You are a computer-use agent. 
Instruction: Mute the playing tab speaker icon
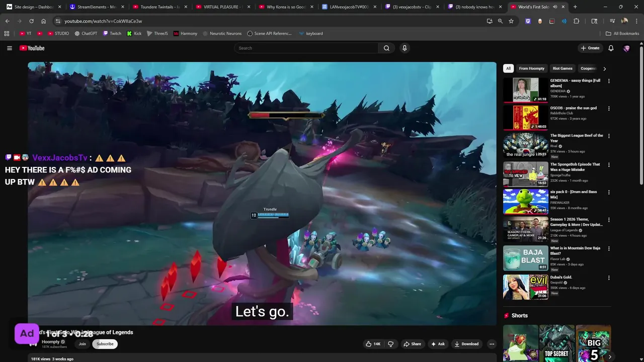pyautogui.click(x=555, y=7)
